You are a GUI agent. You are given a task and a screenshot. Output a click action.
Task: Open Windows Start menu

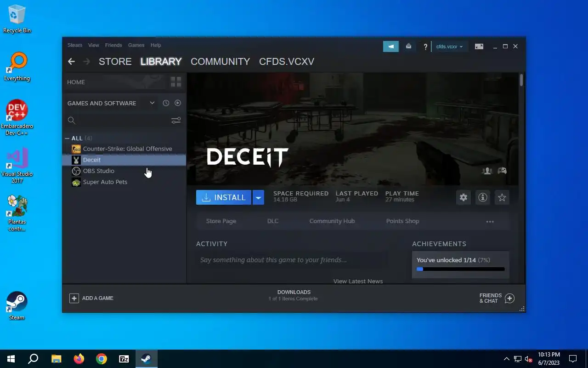tap(11, 359)
